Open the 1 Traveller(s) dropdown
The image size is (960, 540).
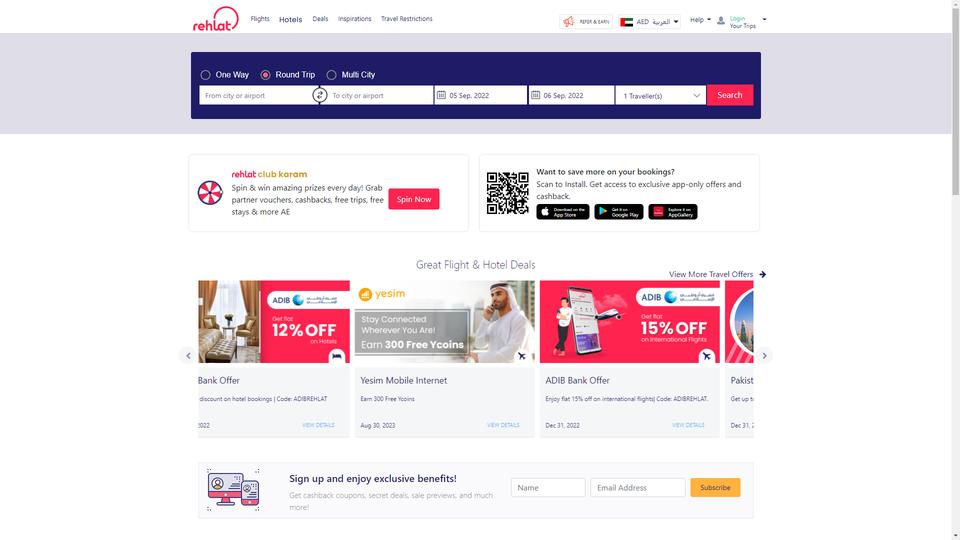[661, 96]
